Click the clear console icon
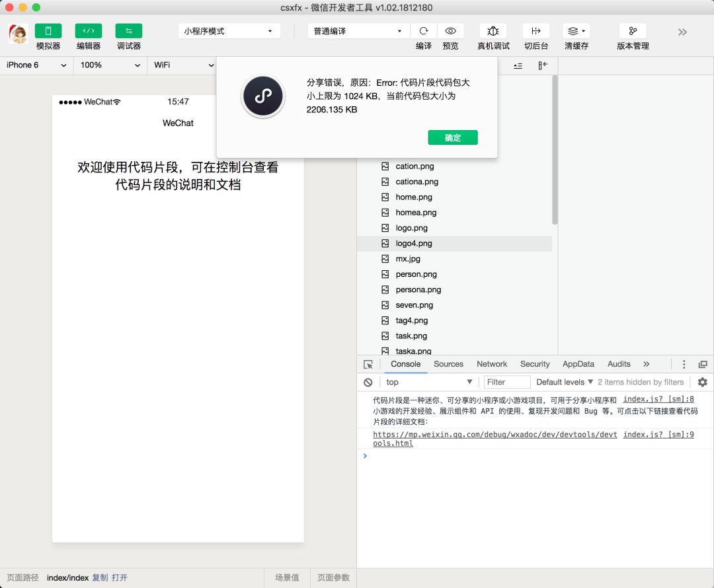The width and height of the screenshot is (714, 588). (368, 383)
